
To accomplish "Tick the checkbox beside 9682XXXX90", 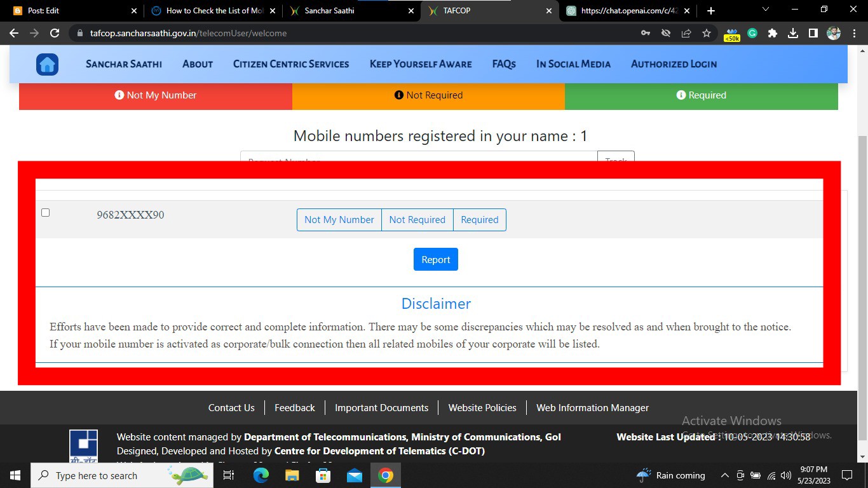I will coord(45,213).
